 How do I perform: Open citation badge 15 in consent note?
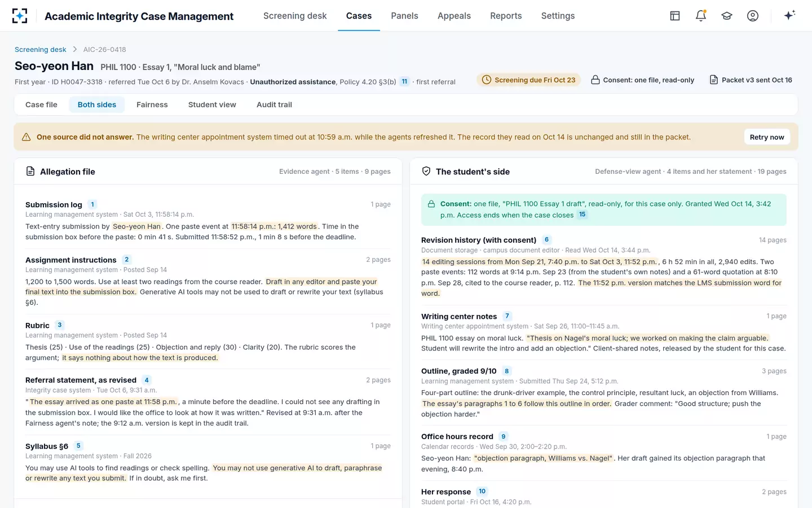582,214
